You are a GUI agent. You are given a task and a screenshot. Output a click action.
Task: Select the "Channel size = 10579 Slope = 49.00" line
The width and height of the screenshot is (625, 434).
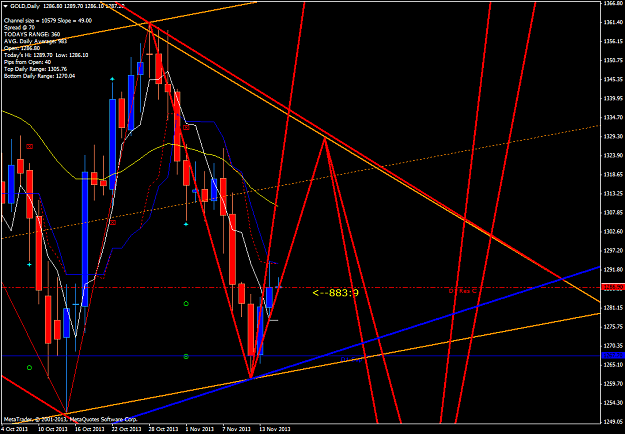pyautogui.click(x=48, y=21)
